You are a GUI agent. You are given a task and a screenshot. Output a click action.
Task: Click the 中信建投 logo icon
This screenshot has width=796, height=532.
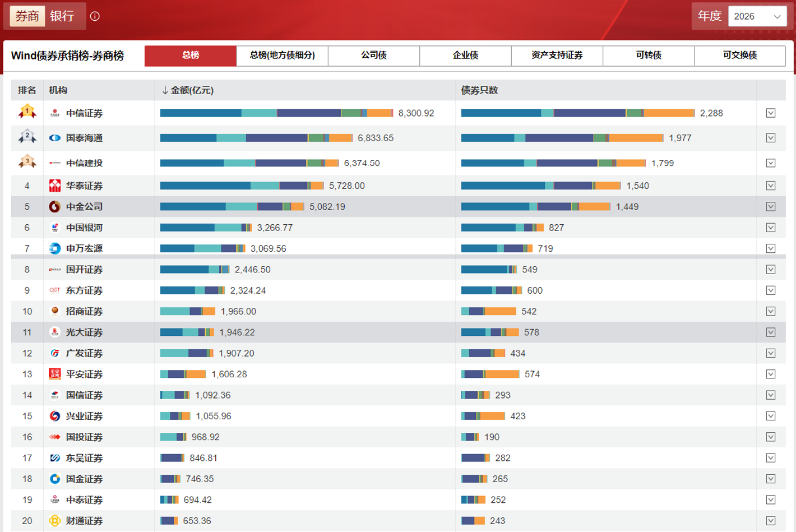[x=54, y=163]
